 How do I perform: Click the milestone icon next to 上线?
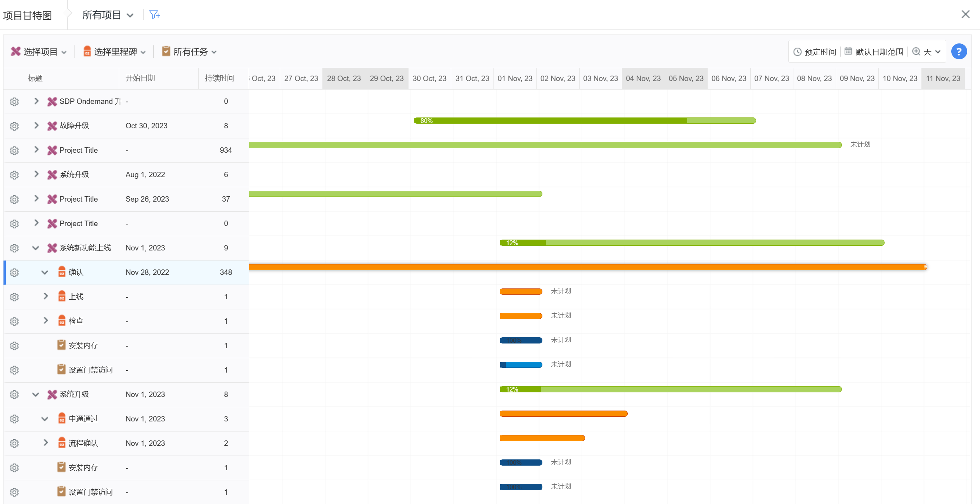coord(62,296)
